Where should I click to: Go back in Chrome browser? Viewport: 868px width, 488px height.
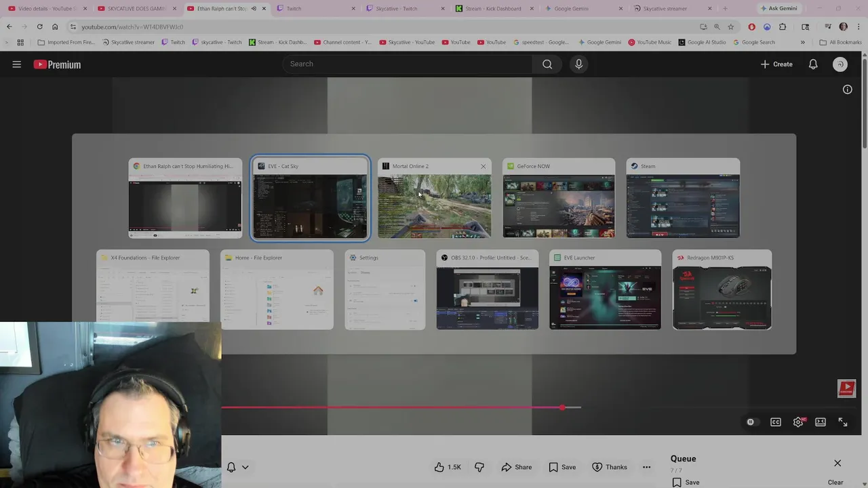click(9, 26)
